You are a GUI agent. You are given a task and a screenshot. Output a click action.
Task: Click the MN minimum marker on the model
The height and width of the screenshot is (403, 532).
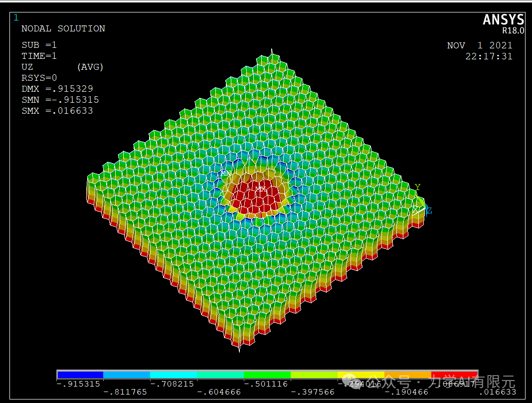coord(226,173)
